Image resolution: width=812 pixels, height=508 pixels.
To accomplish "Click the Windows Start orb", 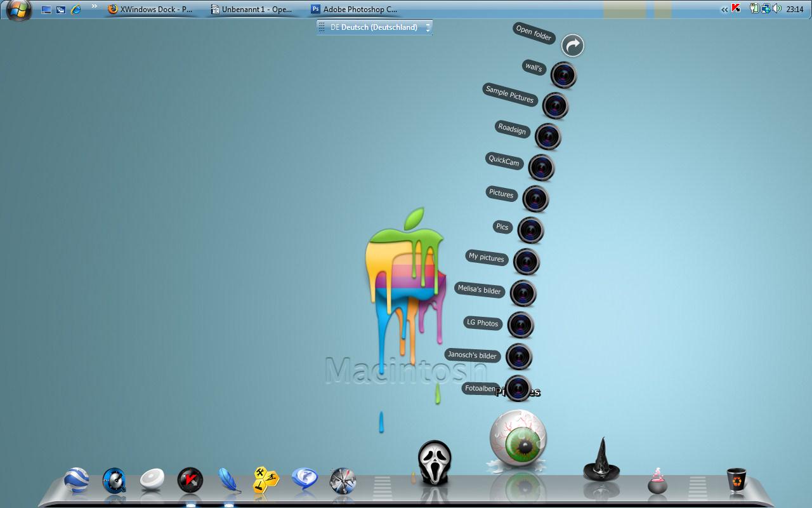I will click(19, 9).
